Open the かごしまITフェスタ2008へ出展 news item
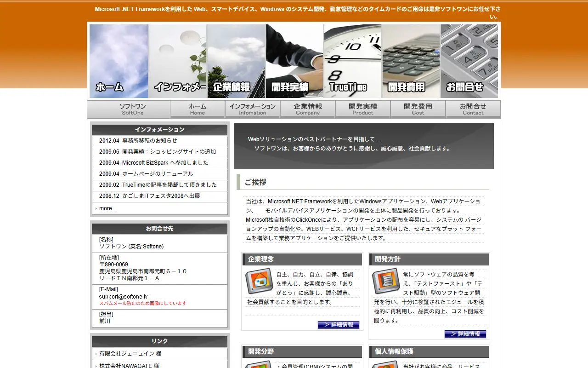Viewport: 588px width, 368px height. pyautogui.click(x=159, y=196)
